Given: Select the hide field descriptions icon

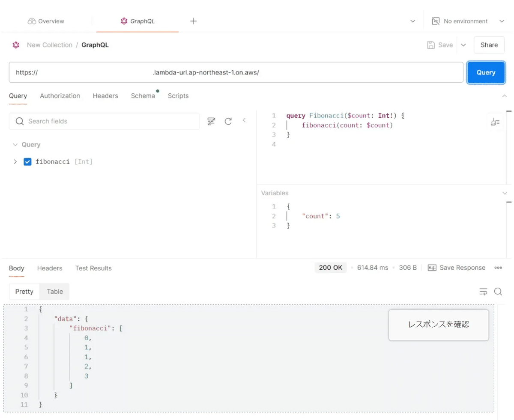Looking at the screenshot, I should tap(211, 121).
